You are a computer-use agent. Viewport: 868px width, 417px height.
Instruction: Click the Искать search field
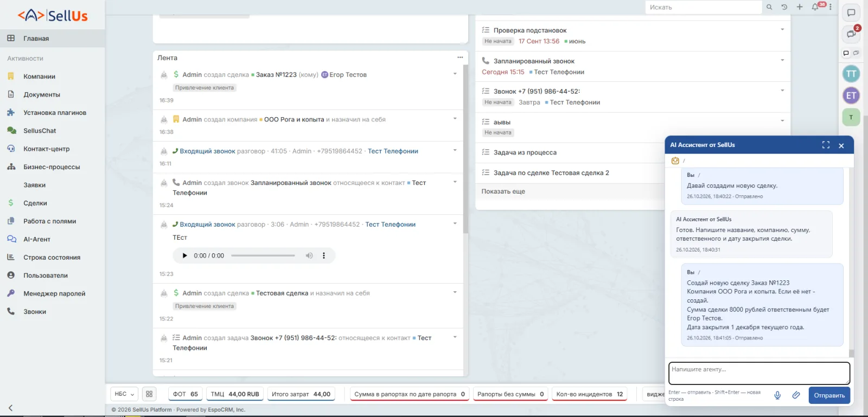(x=703, y=7)
